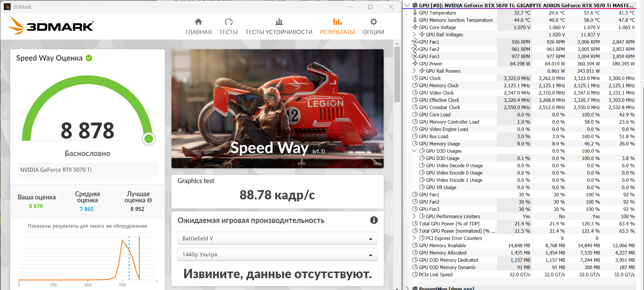Click the lightning icon beside GPU Core Voltage

coord(415,27)
